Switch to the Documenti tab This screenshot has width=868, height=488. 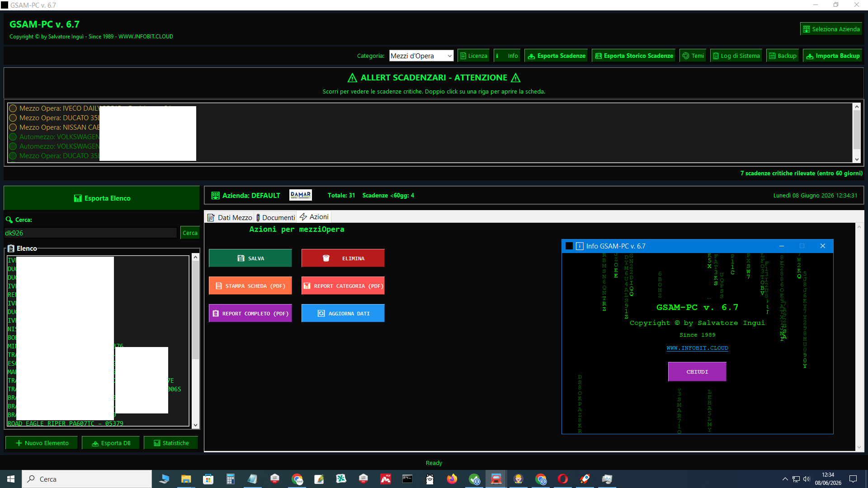point(275,217)
